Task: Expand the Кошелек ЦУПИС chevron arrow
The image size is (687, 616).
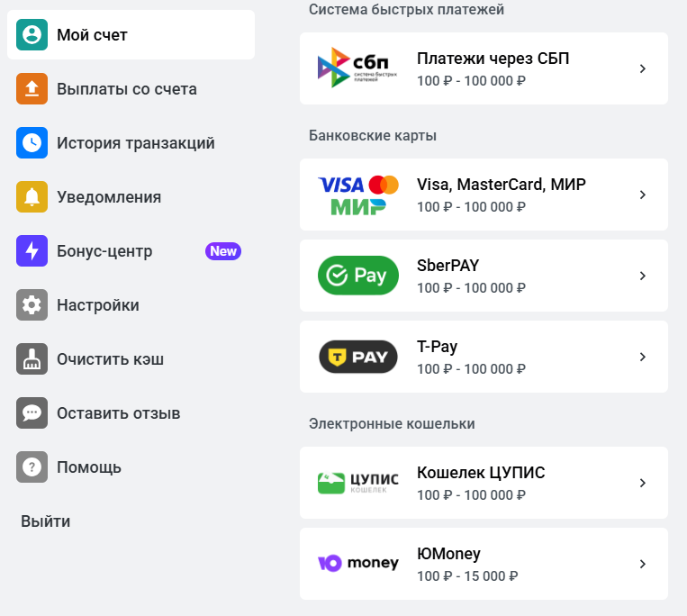Action: (x=643, y=483)
